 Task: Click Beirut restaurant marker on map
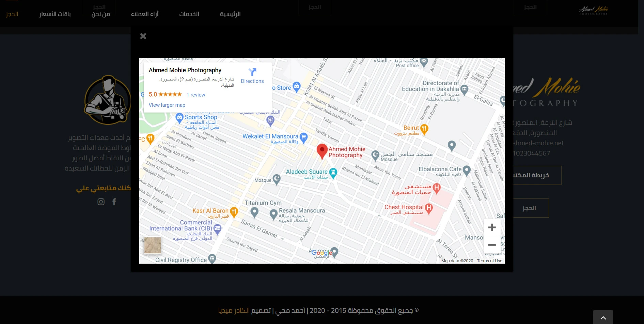click(424, 129)
